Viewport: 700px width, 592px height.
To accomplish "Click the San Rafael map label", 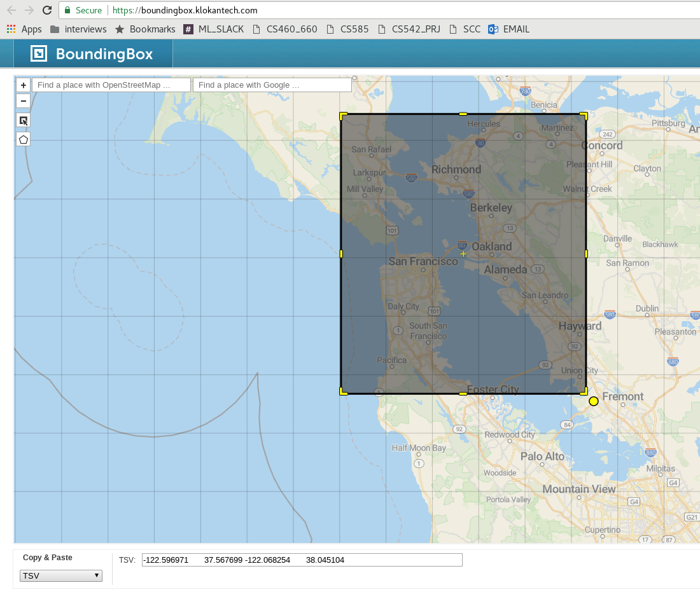I will tap(371, 149).
